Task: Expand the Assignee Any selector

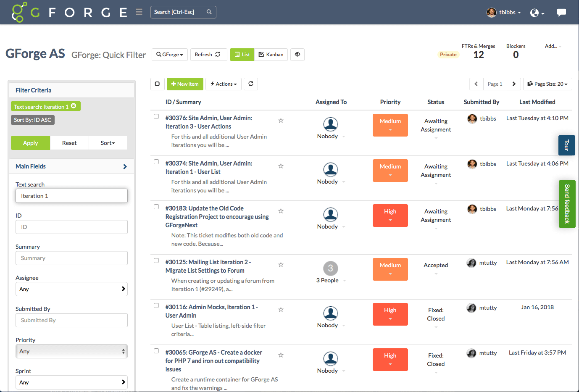Action: [124, 289]
